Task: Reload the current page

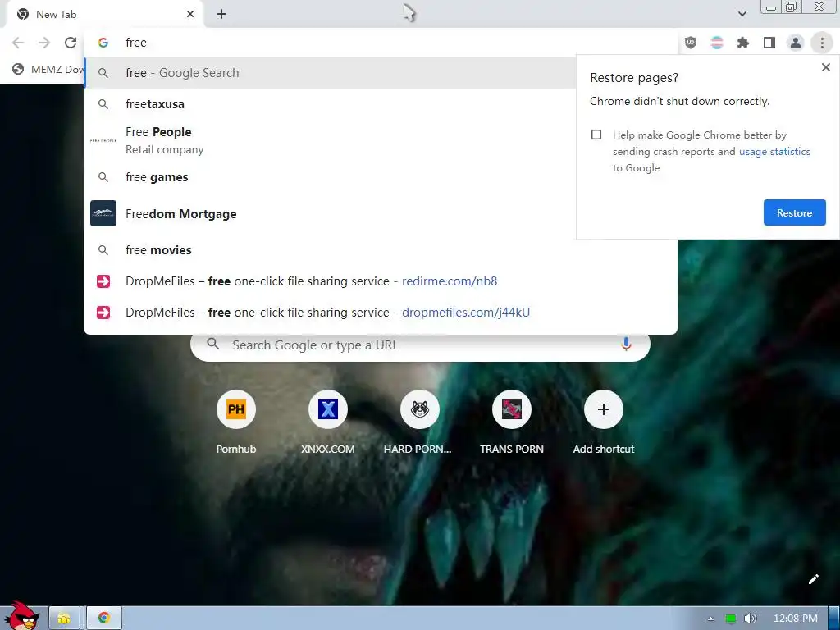Action: tap(71, 43)
